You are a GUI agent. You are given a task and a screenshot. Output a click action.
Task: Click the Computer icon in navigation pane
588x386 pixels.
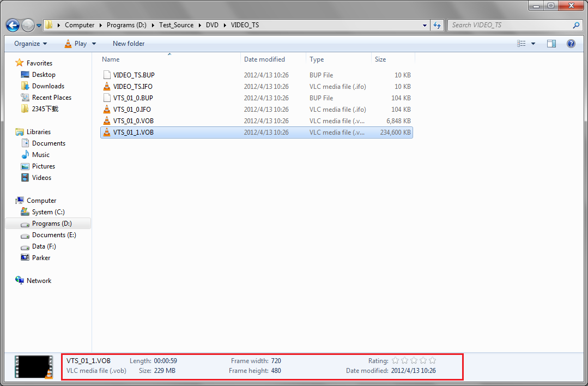pos(20,200)
